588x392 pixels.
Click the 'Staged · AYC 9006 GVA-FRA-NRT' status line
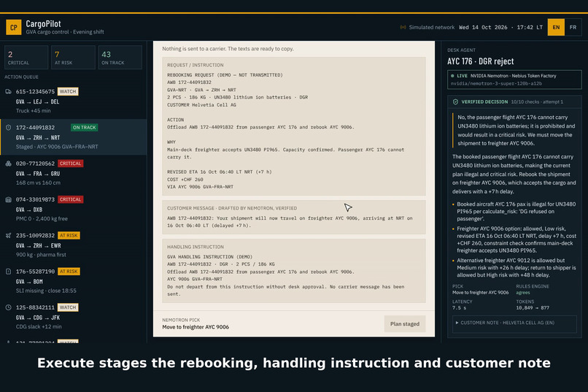pyautogui.click(x=57, y=147)
